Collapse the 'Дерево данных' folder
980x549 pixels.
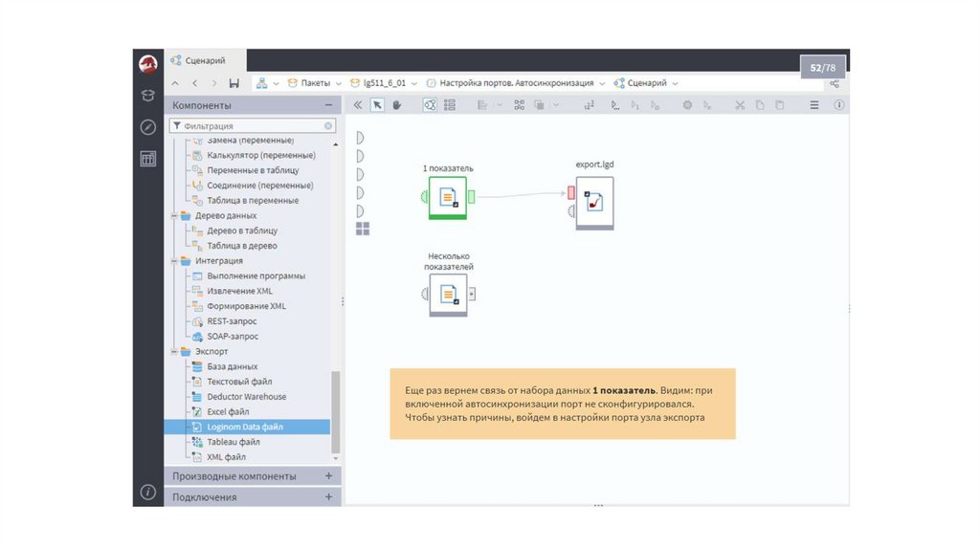coord(174,215)
